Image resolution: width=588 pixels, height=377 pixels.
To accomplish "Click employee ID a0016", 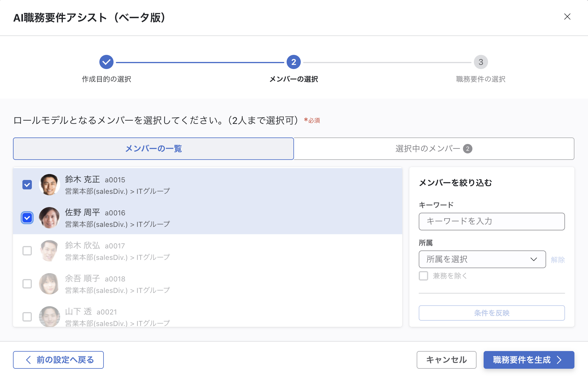I will [x=115, y=213].
